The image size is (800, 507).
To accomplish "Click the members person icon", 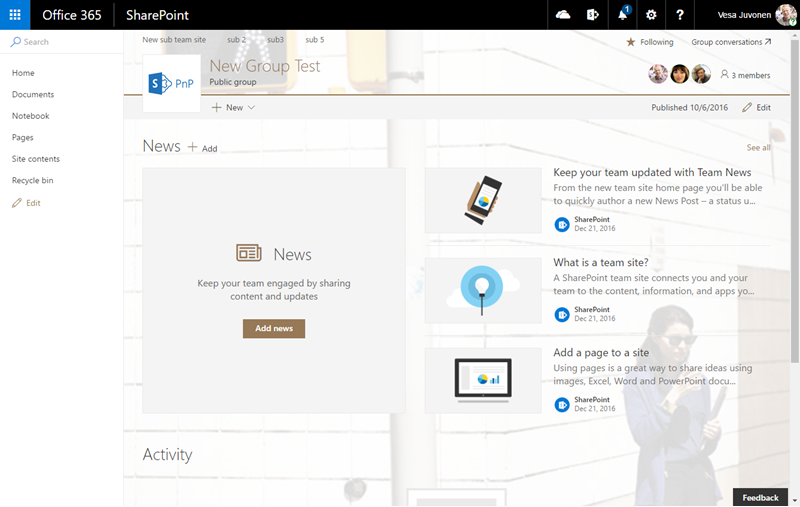I will click(x=724, y=74).
